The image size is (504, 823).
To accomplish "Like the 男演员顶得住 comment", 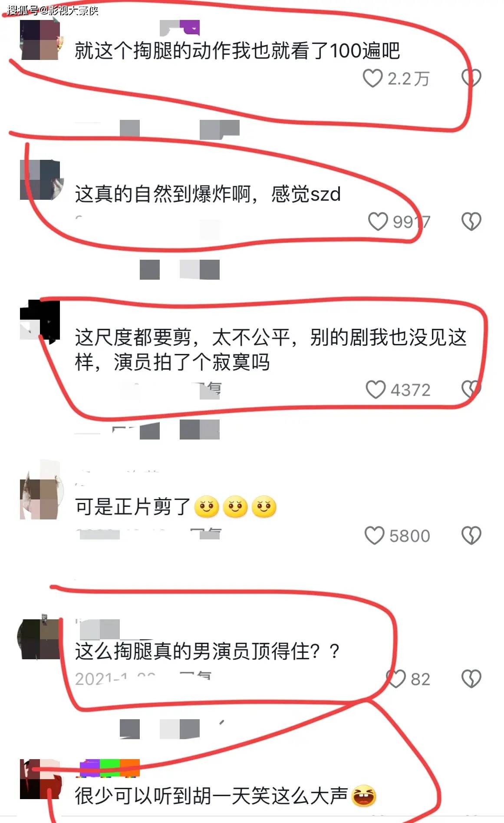I will tap(396, 679).
